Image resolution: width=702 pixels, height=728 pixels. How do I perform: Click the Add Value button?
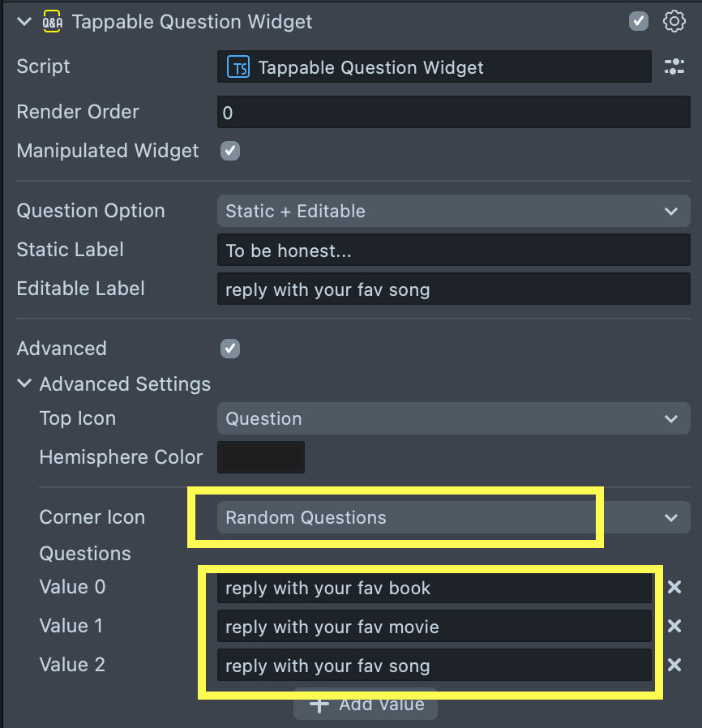(x=366, y=704)
